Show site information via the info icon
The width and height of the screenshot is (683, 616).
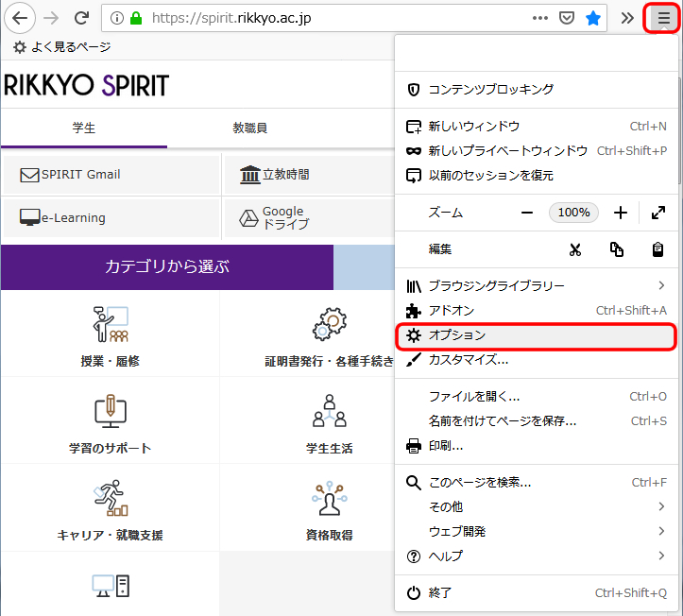point(117,18)
